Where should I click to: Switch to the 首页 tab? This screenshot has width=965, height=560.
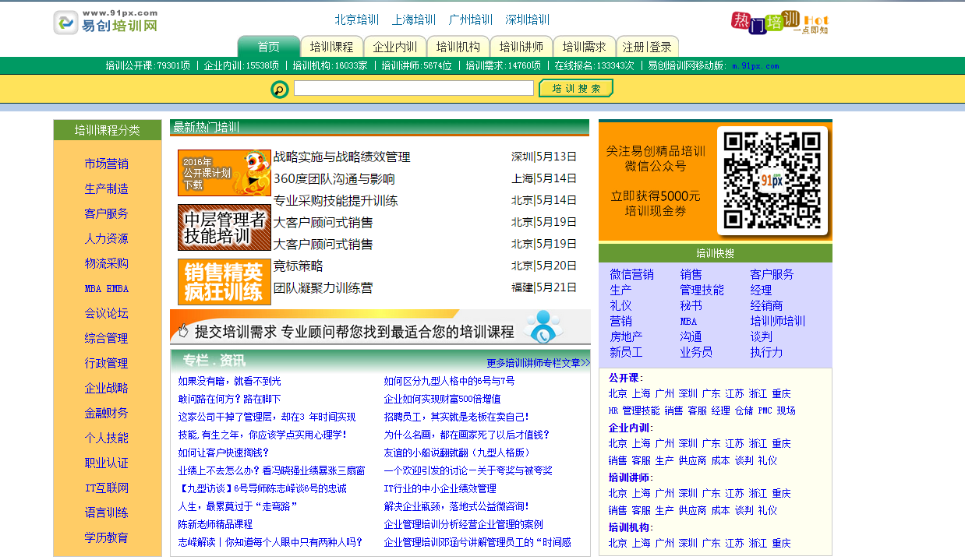point(269,47)
